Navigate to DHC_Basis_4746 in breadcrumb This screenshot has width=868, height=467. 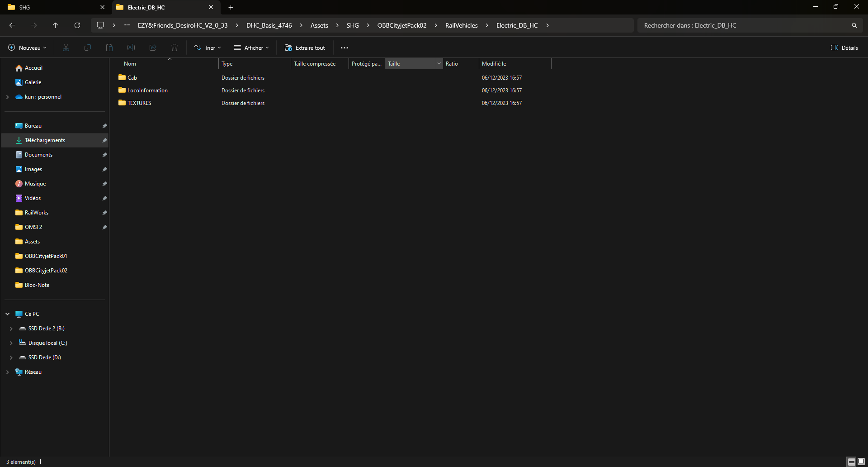269,25
